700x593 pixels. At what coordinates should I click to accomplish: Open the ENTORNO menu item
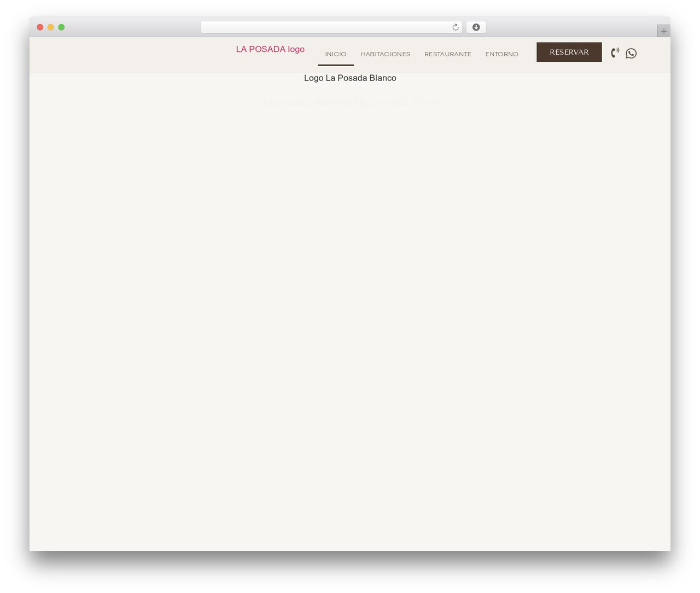pyautogui.click(x=502, y=54)
